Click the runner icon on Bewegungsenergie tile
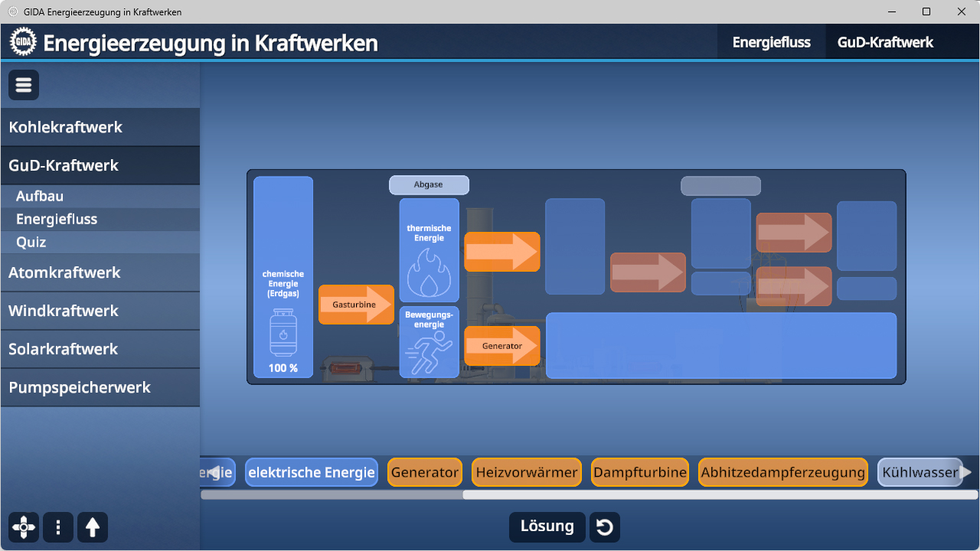The width and height of the screenshot is (980, 551). (x=429, y=348)
